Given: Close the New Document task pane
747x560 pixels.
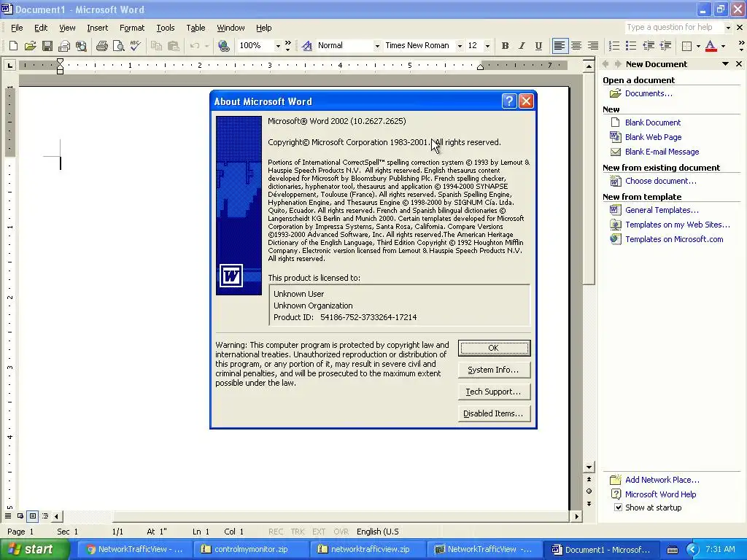Looking at the screenshot, I should point(739,64).
